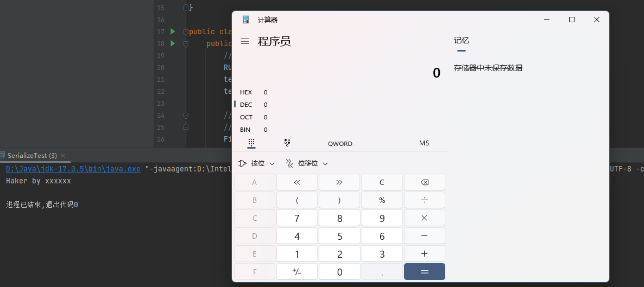Click digit 0 on keypad

pyautogui.click(x=339, y=271)
